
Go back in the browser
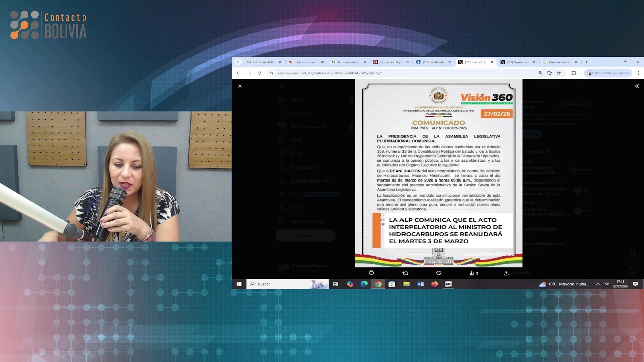tap(239, 73)
